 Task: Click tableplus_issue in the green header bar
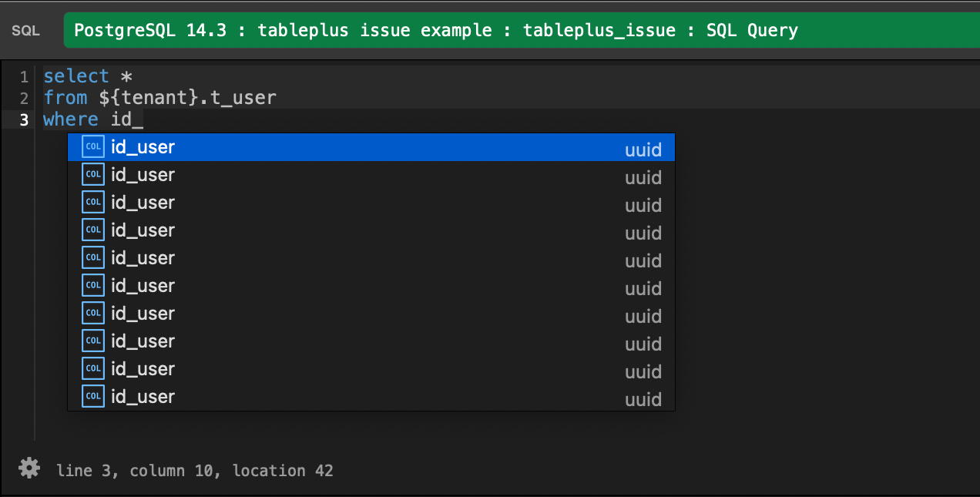(599, 30)
